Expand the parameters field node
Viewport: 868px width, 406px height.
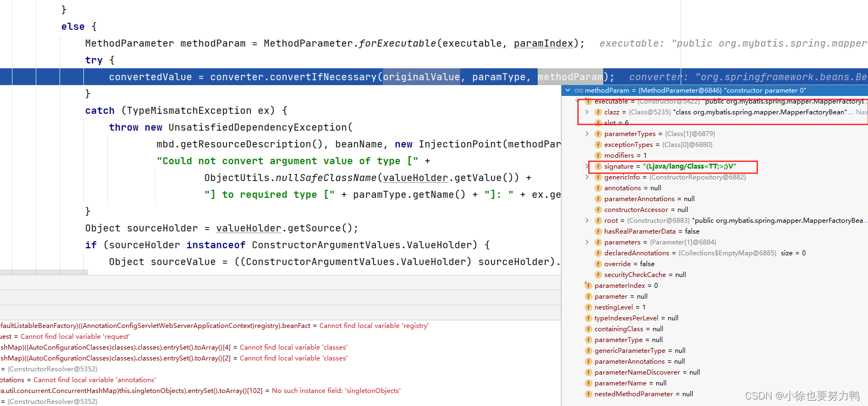[x=587, y=242]
